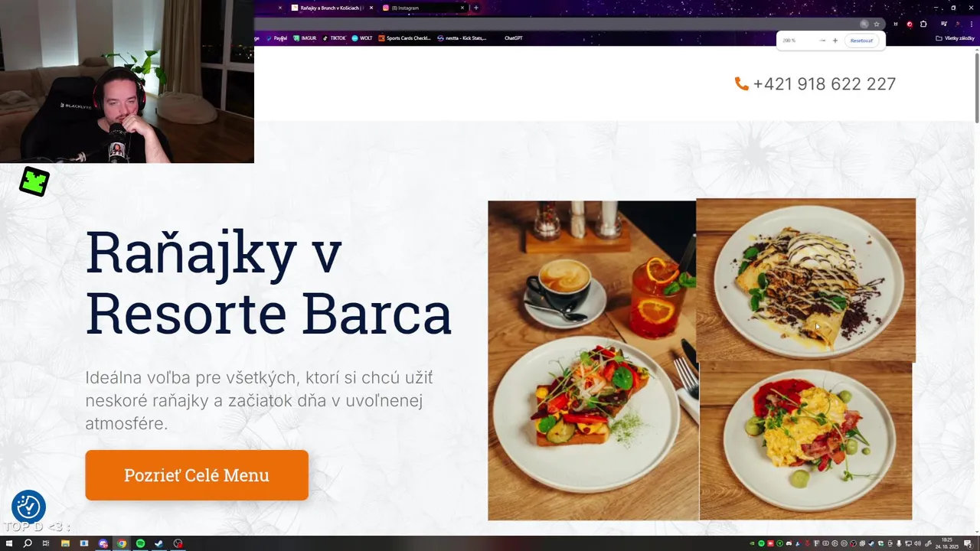Viewport: 980px width, 551px height.
Task: Click the orange phone icon beside the number
Action: tap(741, 84)
